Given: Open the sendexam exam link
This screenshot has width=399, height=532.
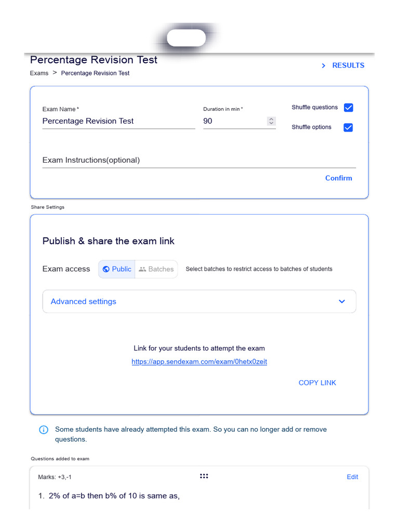Looking at the screenshot, I should (x=199, y=362).
